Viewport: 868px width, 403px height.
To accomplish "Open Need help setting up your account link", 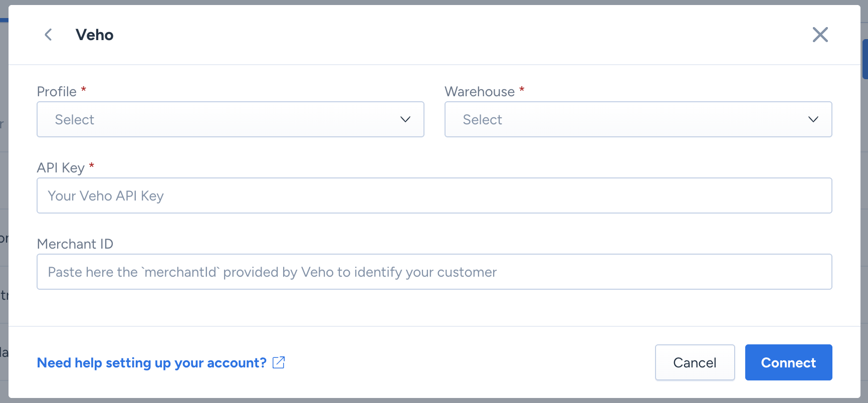I will 152,362.
